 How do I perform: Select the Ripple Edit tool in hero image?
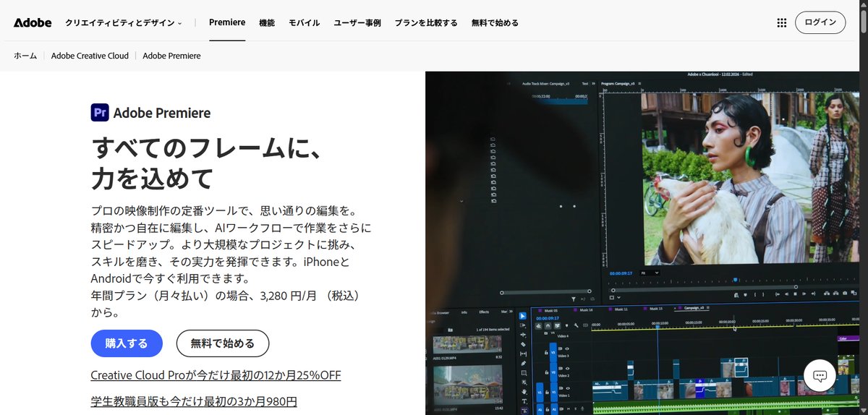pyautogui.click(x=523, y=335)
